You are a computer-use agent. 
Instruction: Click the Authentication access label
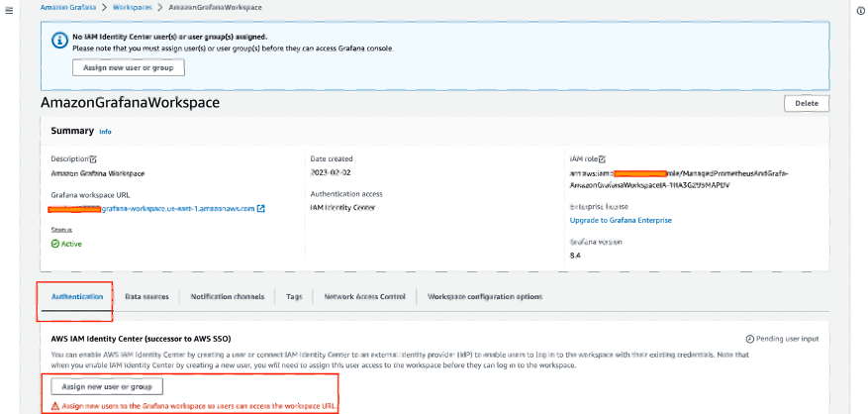point(346,194)
